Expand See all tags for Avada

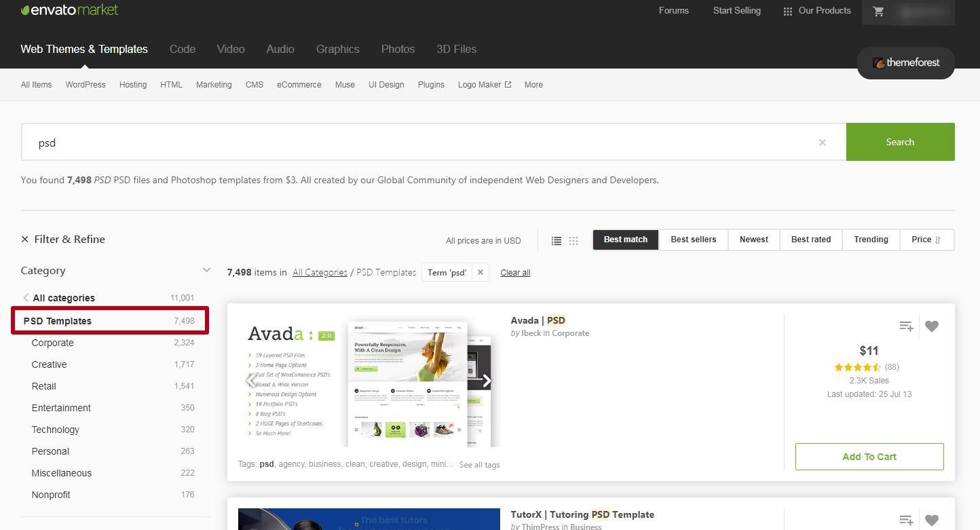[x=479, y=465]
